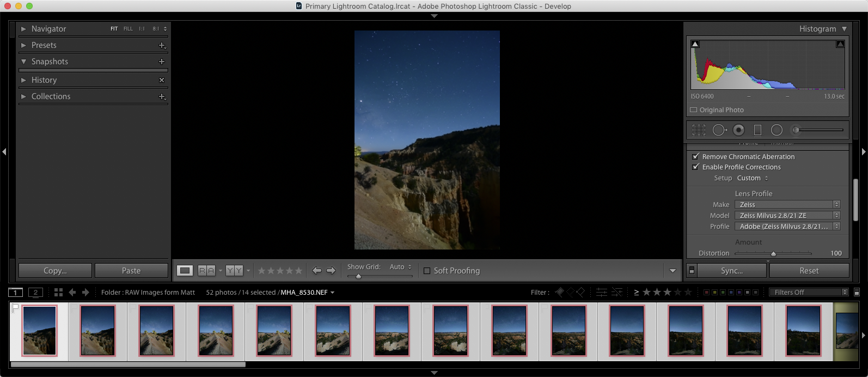Open the Setup Custom dropdown
Screen dimensions: 868x377
pos(753,178)
